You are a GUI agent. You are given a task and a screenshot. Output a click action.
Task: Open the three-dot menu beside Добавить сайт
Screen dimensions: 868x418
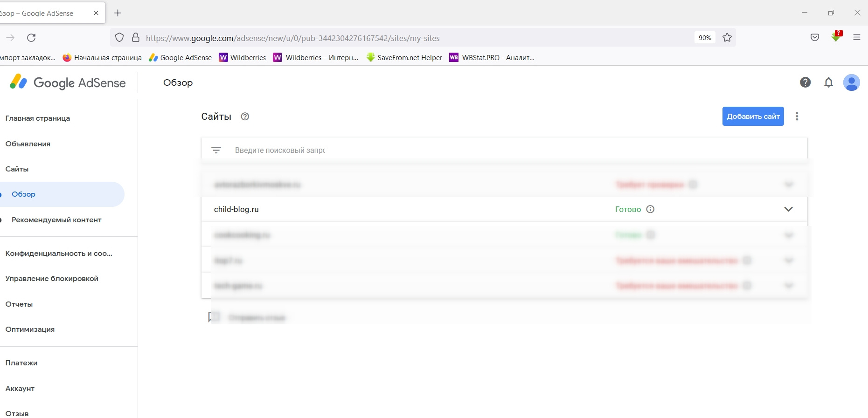click(797, 116)
